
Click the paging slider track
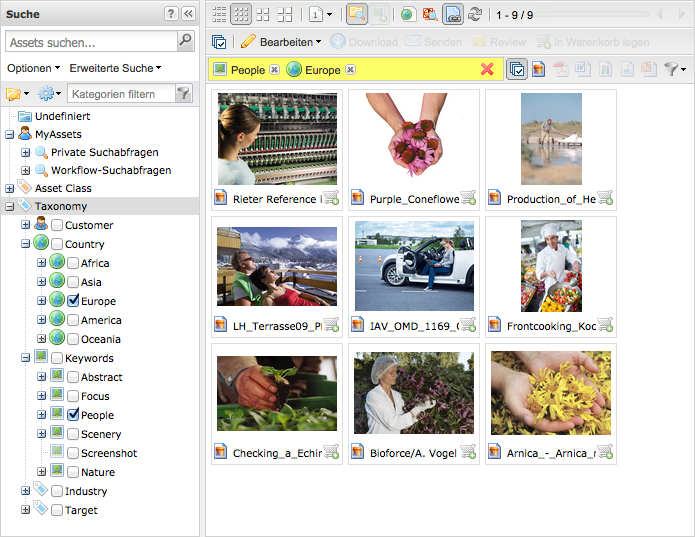pyautogui.click(x=592, y=14)
